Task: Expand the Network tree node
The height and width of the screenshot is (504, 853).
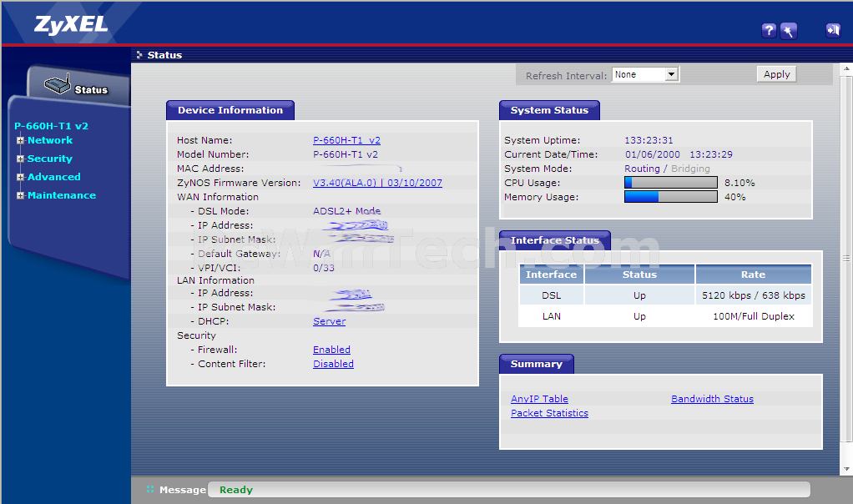Action: 20,140
